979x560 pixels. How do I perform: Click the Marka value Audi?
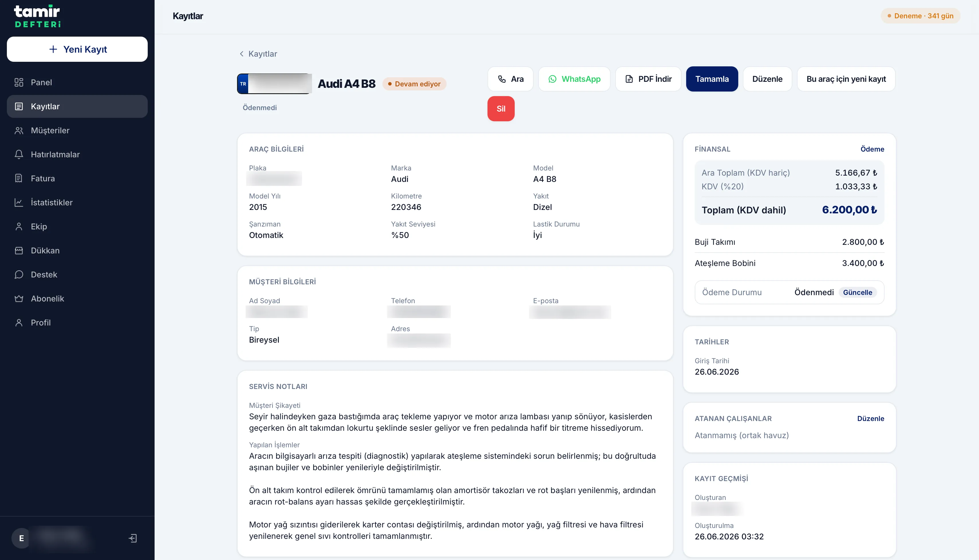399,179
